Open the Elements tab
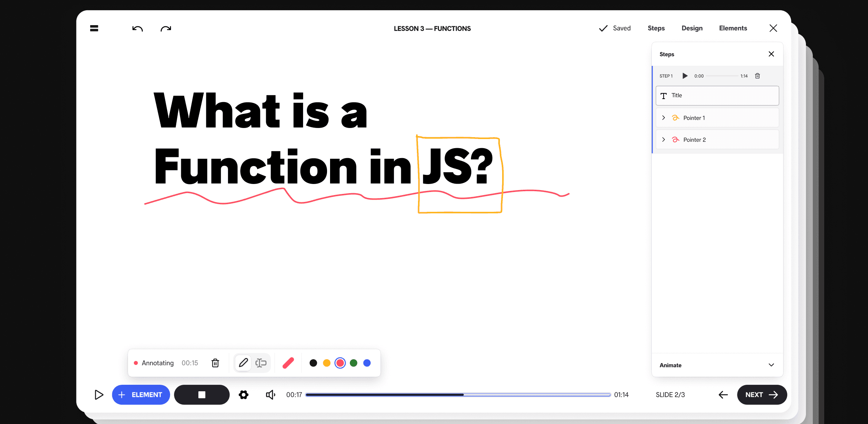 pos(733,28)
